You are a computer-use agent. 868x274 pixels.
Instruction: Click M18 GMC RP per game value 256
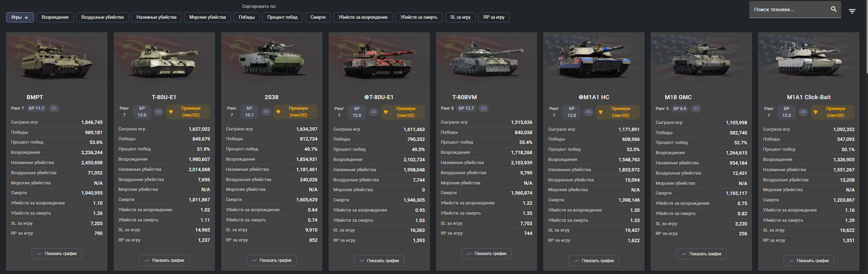[743, 234]
